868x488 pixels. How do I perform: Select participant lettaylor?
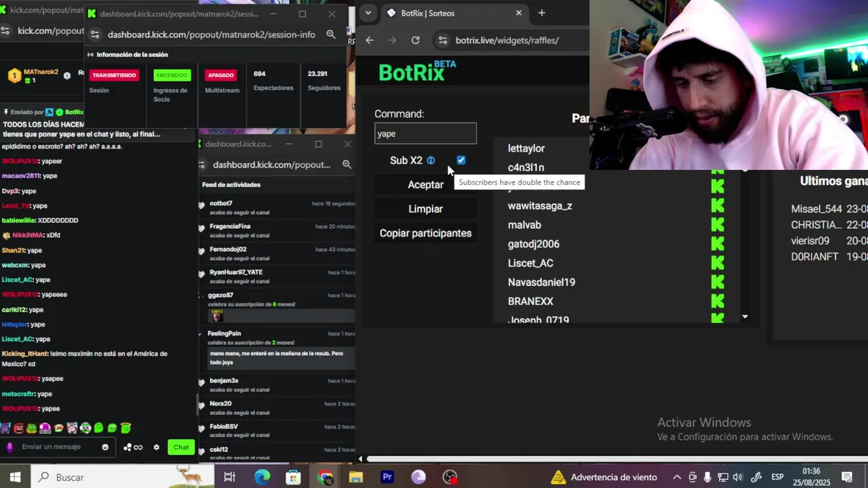[526, 148]
